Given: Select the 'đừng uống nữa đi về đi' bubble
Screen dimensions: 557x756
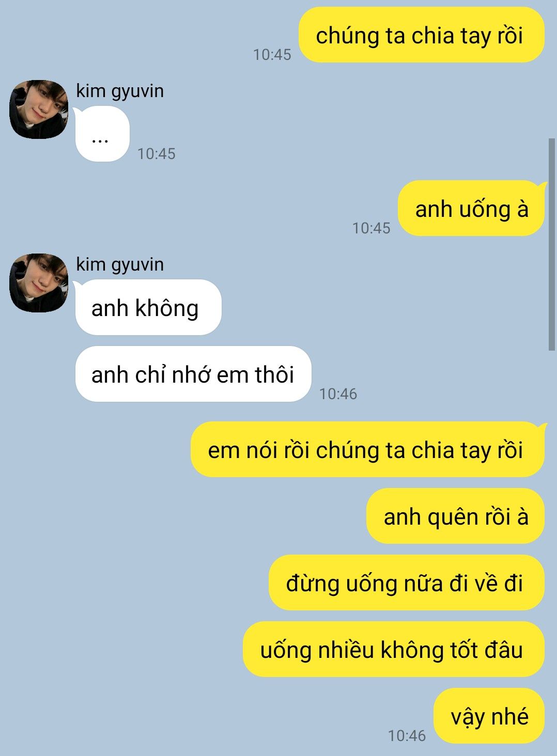Looking at the screenshot, I should tap(407, 582).
